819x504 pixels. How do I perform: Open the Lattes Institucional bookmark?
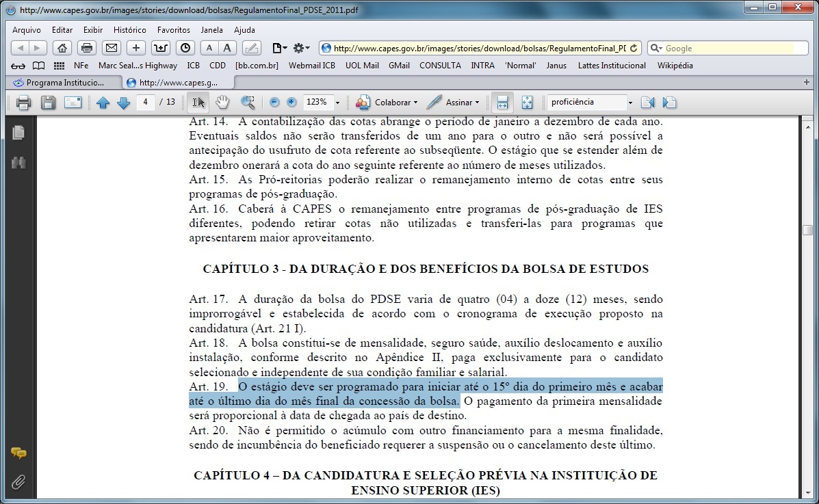[612, 66]
